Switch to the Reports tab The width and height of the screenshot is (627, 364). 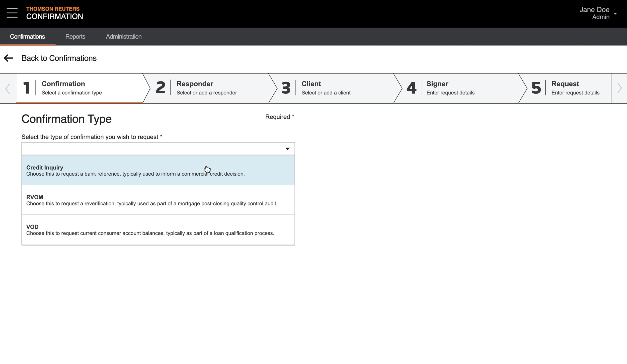tap(75, 37)
